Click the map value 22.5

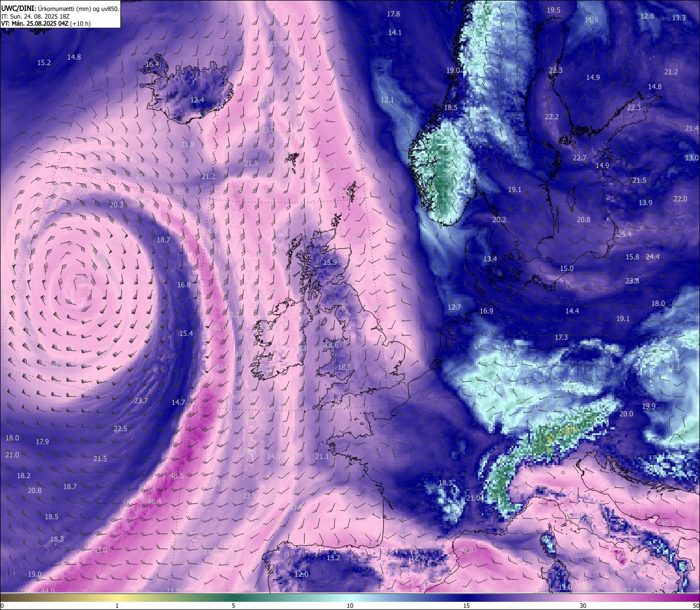pyautogui.click(x=120, y=429)
